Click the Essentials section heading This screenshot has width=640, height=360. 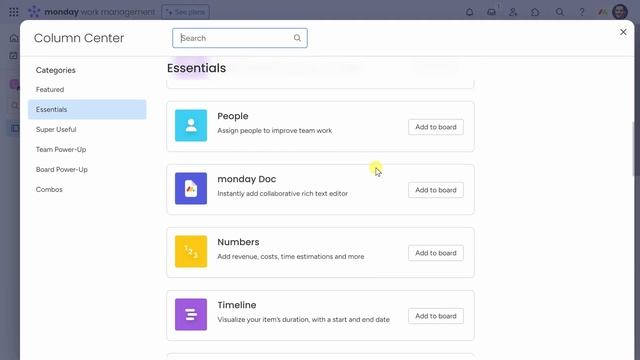click(196, 68)
